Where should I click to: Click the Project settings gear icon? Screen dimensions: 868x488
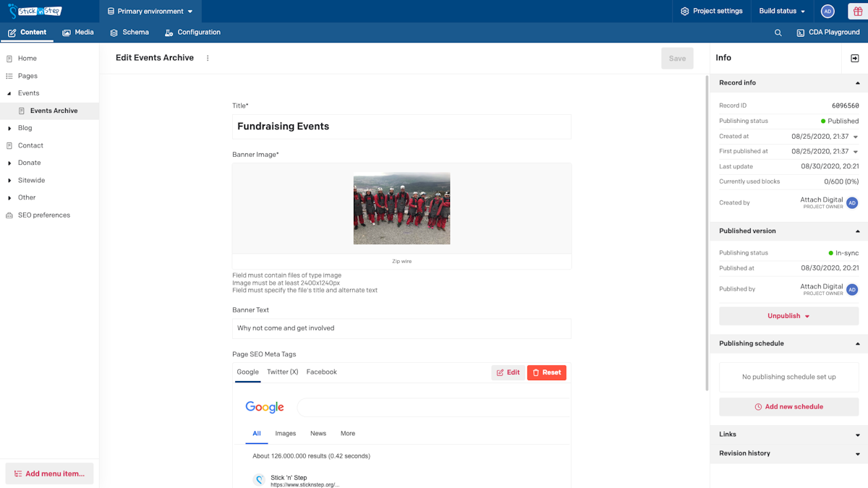coord(684,12)
